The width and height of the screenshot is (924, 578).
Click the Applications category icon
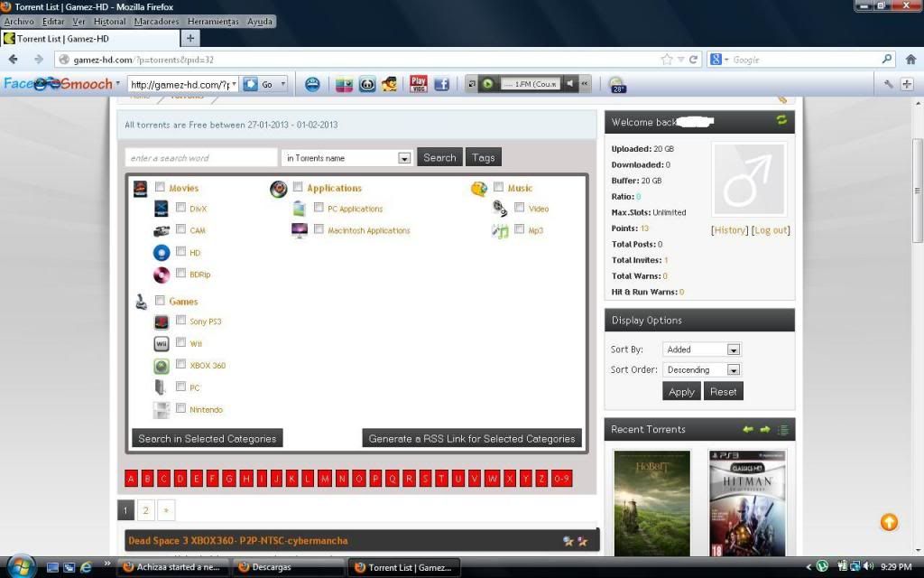[x=278, y=189]
